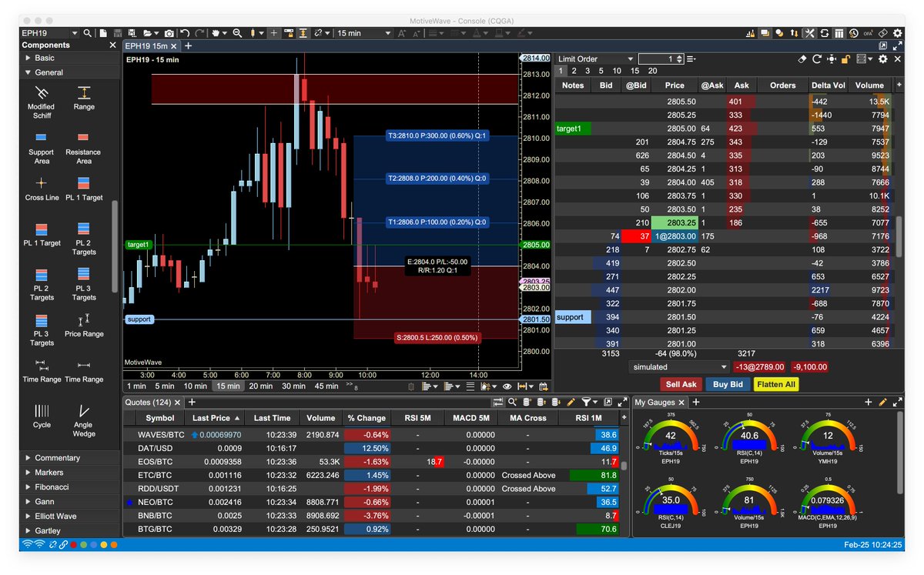Select the 1 quantity preset in DOM panel
Screen dimensions: 924x575
click(x=561, y=71)
